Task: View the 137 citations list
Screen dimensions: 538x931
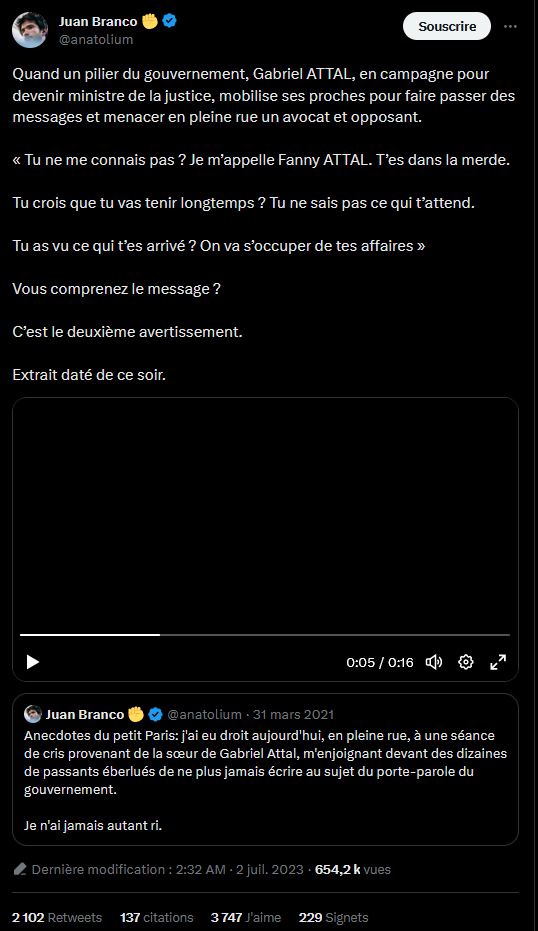Action: click(157, 917)
